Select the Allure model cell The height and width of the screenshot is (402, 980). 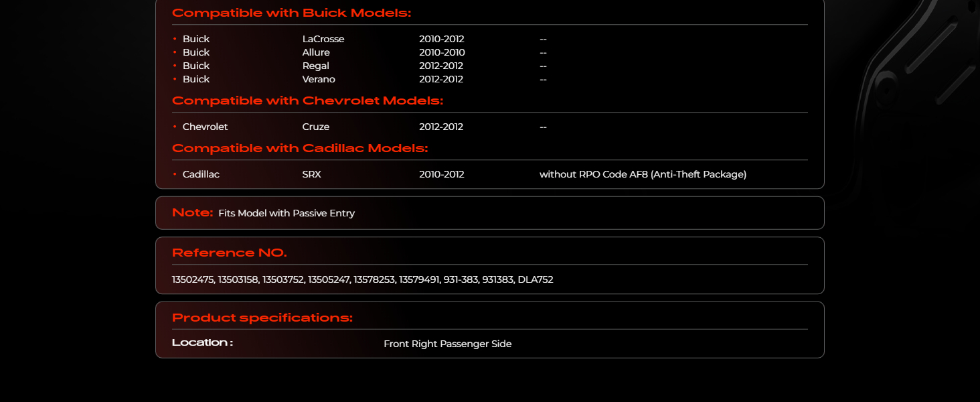[x=316, y=52]
